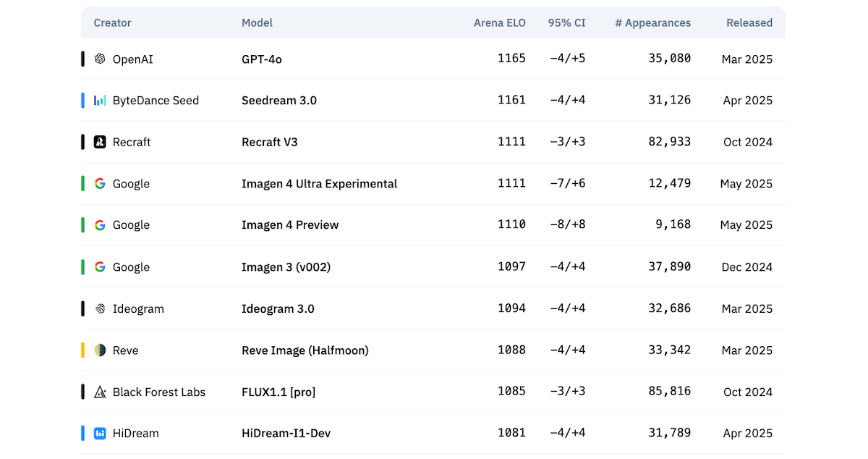The image size is (868, 459).
Task: Sort by the Arena ELO column header
Action: click(499, 22)
